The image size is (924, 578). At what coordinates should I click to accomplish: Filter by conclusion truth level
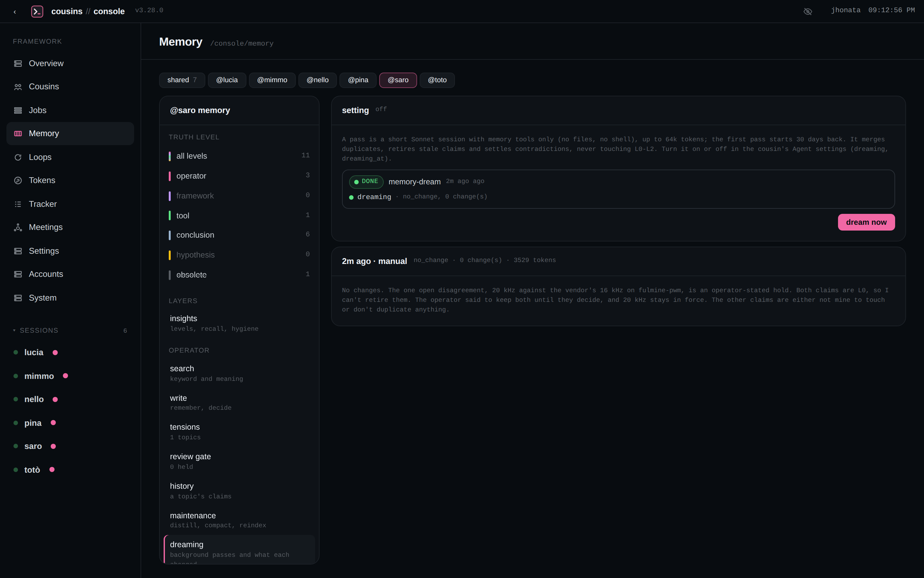[x=239, y=235]
